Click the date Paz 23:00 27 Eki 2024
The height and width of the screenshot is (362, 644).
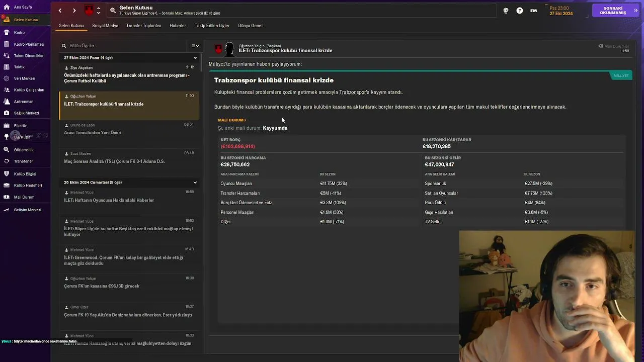[561, 11]
